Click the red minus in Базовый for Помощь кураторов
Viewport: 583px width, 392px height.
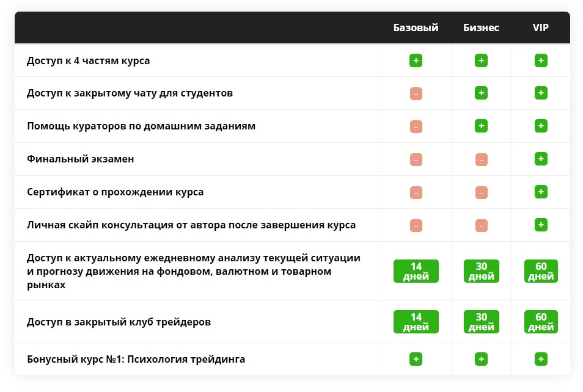coord(416,126)
